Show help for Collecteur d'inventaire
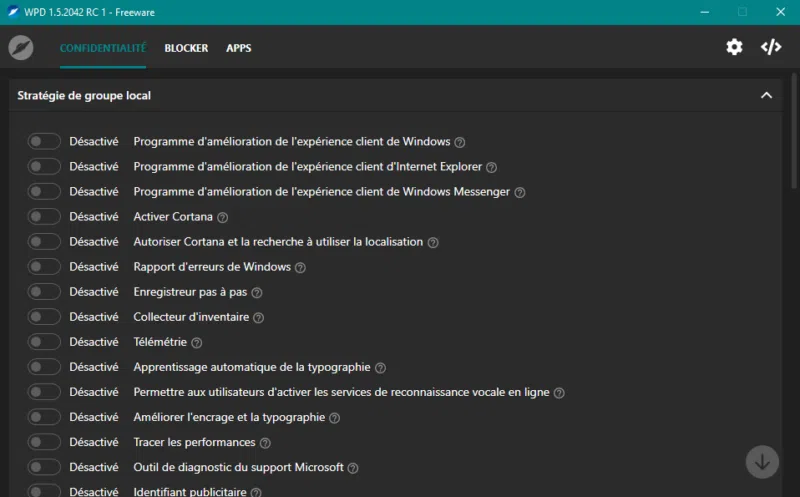 [259, 317]
